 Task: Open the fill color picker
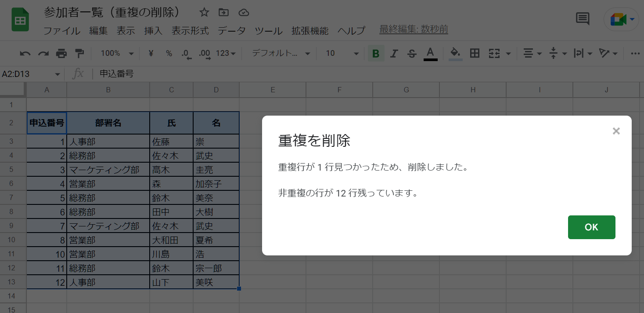[x=455, y=53]
